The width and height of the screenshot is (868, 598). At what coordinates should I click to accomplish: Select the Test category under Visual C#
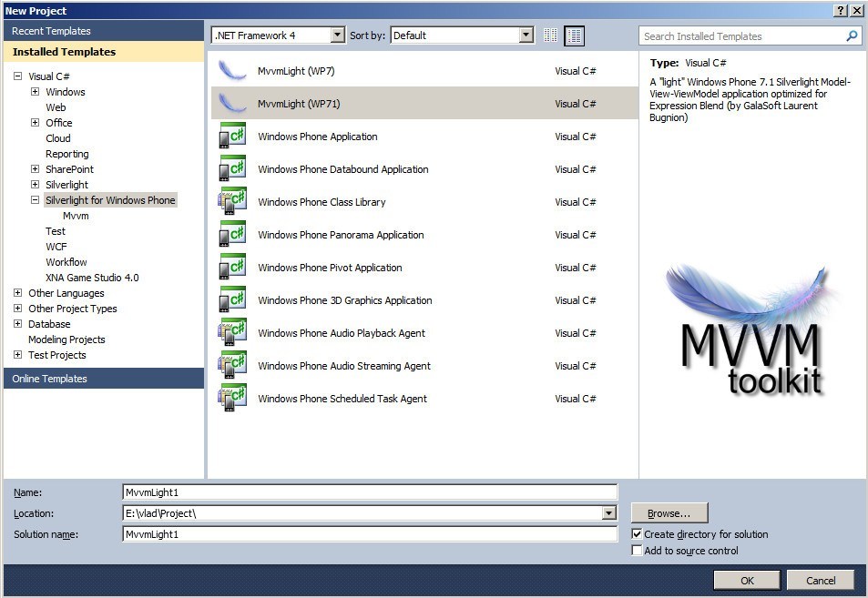(56, 231)
